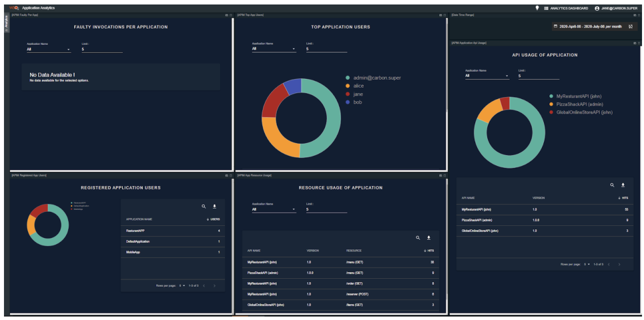Image resolution: width=644 pixels, height=320 pixels.
Task: Go to next page in API Usage table
Action: tap(619, 264)
